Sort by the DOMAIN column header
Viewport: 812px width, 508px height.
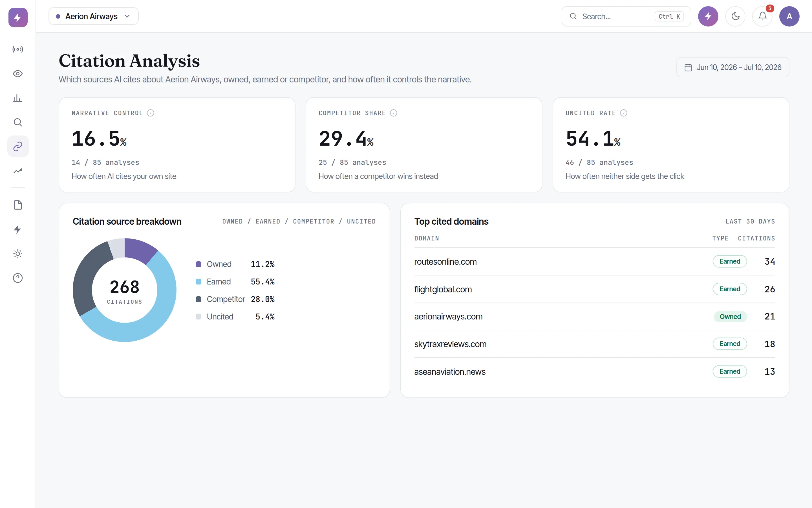pyautogui.click(x=427, y=238)
